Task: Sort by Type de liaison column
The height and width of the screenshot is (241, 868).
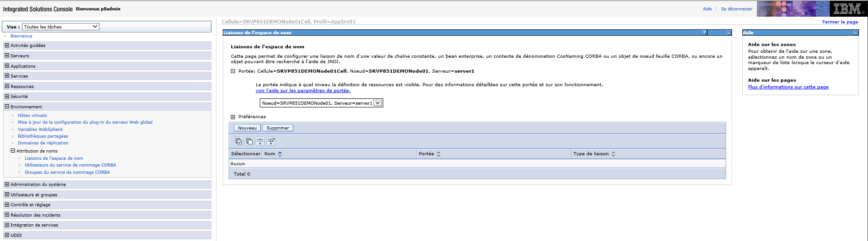Action: coord(613,154)
